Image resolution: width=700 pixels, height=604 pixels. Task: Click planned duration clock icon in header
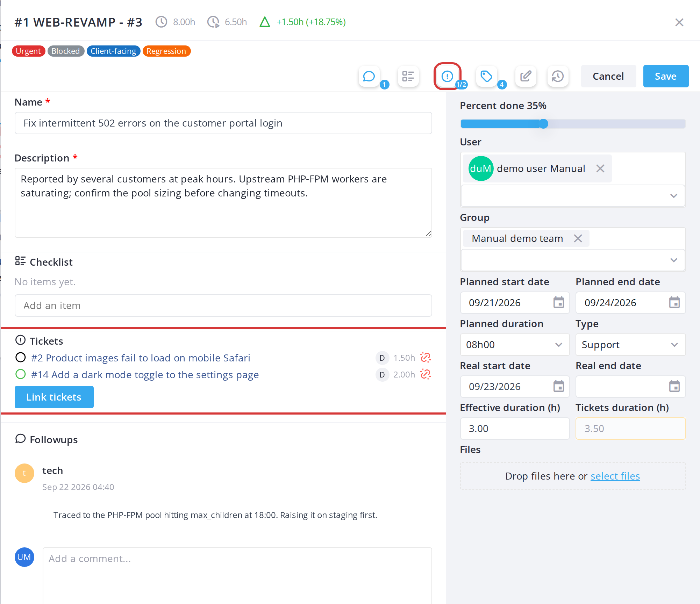[161, 22]
